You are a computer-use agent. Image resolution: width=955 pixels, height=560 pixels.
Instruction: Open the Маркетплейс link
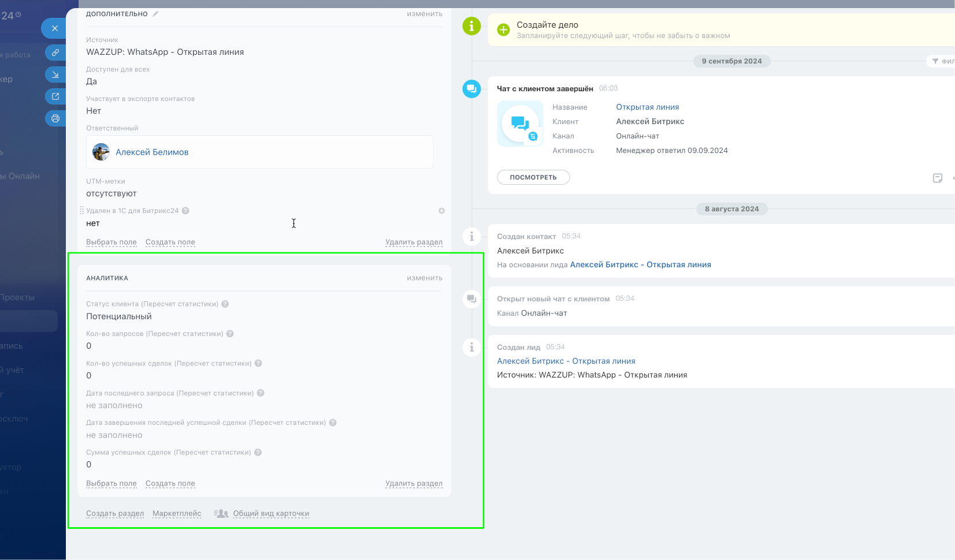pos(177,514)
